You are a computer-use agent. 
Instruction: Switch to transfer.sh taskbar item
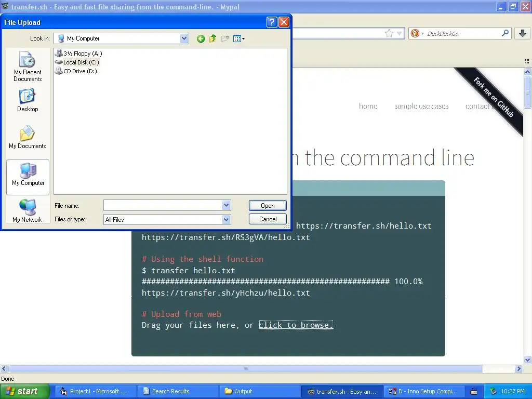[x=342, y=391]
